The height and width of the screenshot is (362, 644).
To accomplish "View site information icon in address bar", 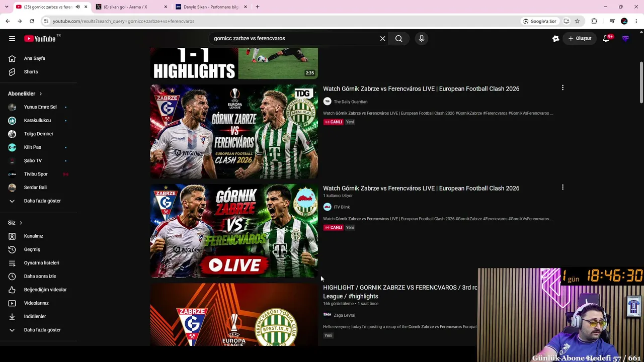I will click(46, 21).
